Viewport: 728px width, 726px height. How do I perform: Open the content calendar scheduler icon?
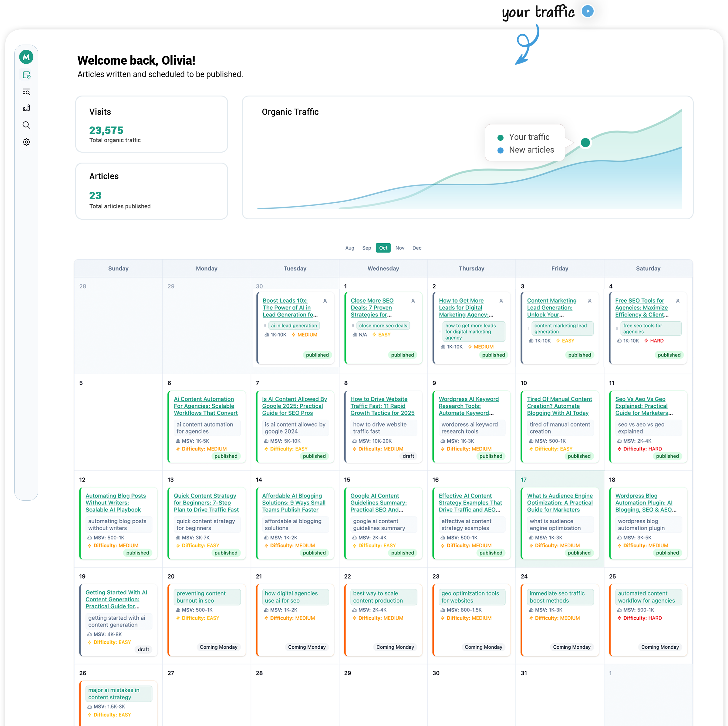click(x=26, y=74)
